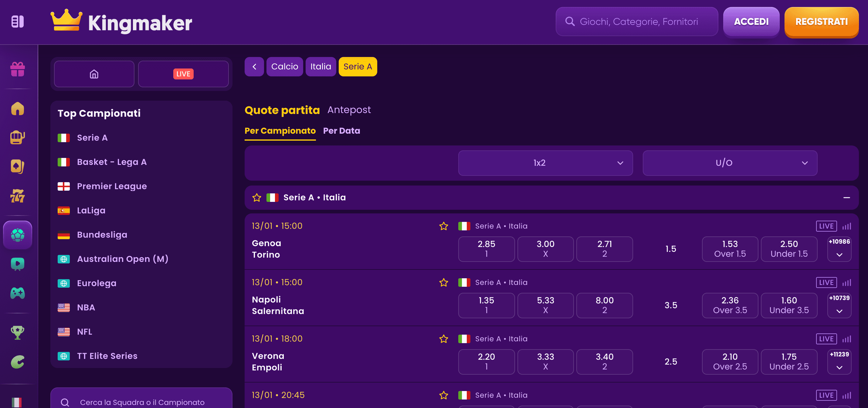868x408 pixels.
Task: Select the Per Data tab
Action: coord(342,131)
